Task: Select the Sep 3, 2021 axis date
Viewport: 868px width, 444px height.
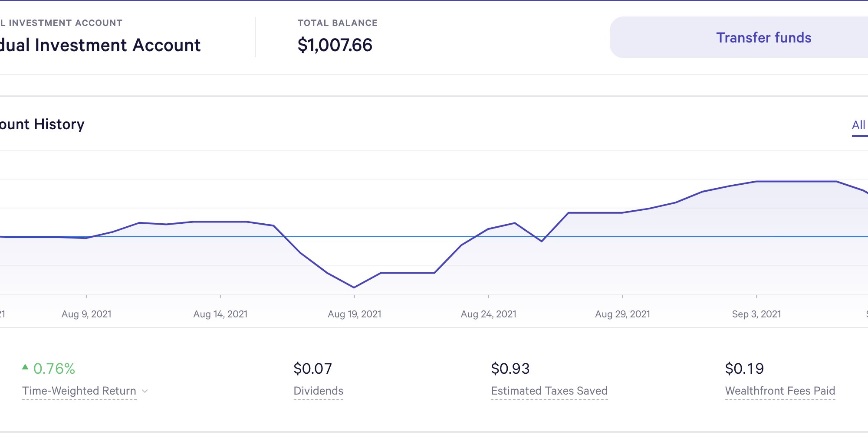Action: coord(756,314)
